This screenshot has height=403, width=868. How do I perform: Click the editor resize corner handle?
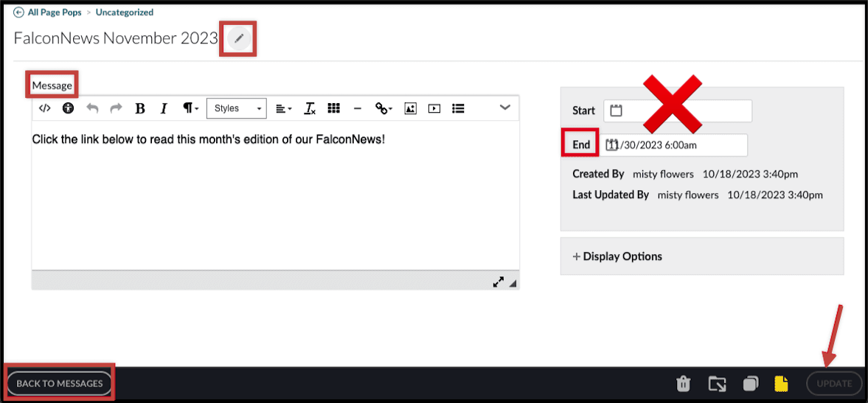513,284
